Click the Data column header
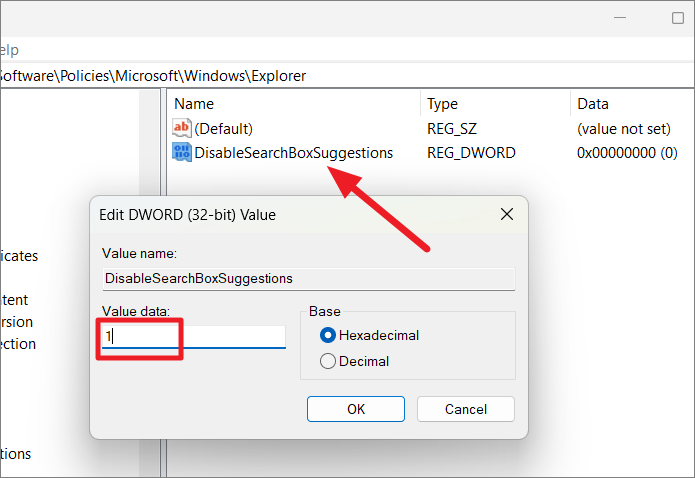695x478 pixels. pos(593,104)
